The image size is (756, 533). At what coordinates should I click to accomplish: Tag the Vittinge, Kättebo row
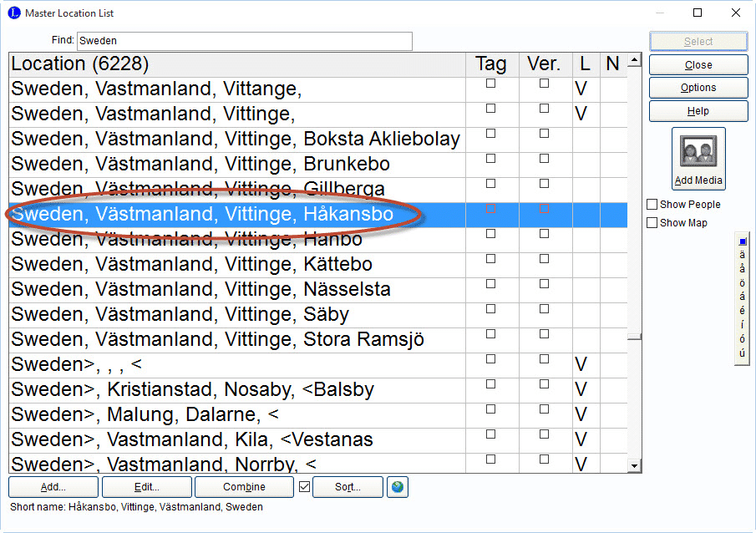pyautogui.click(x=491, y=259)
